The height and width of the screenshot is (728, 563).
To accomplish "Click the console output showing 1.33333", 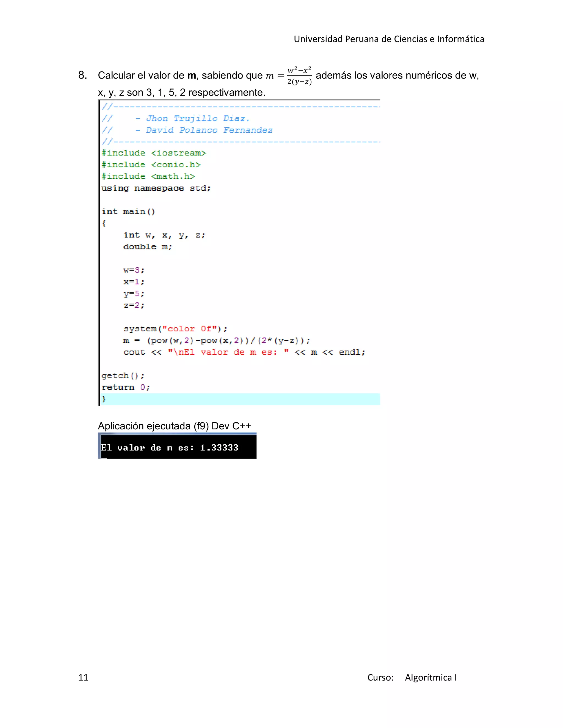I will point(170,448).
